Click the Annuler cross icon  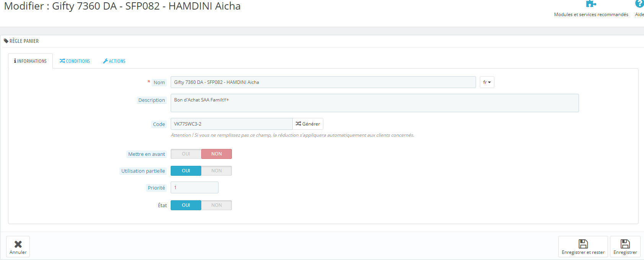coord(18,244)
